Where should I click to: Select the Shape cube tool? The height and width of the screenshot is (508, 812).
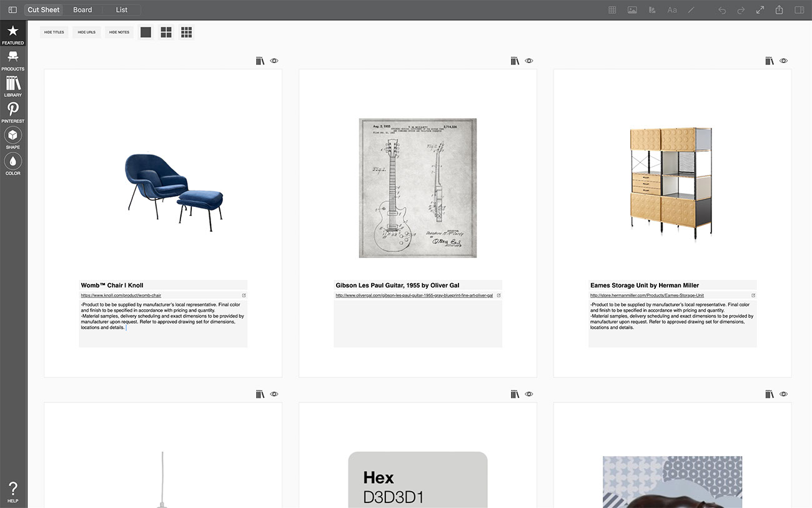pyautogui.click(x=12, y=138)
